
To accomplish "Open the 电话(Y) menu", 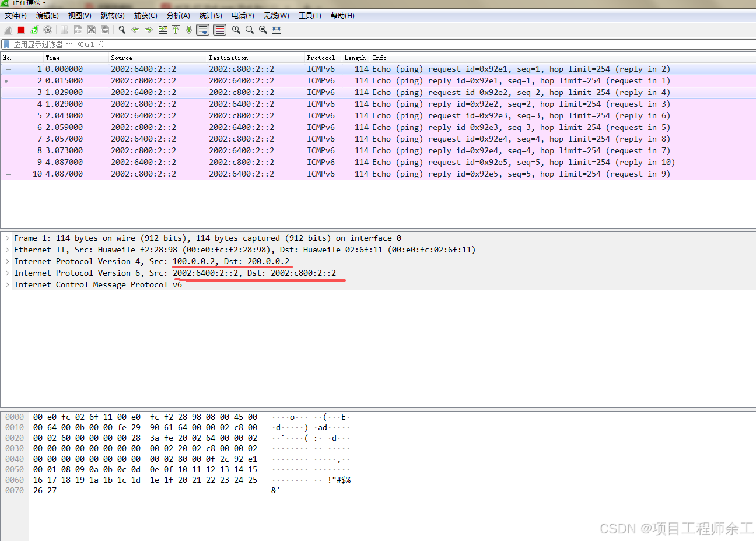I will coord(243,16).
